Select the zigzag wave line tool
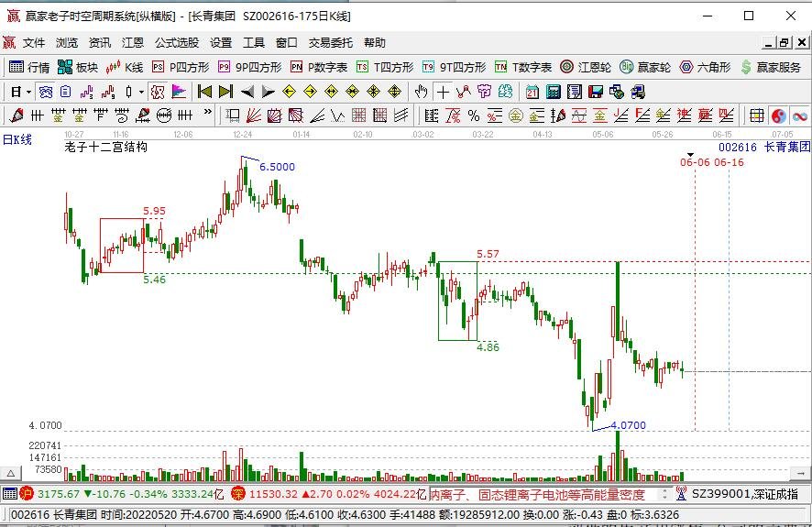 click(x=337, y=115)
